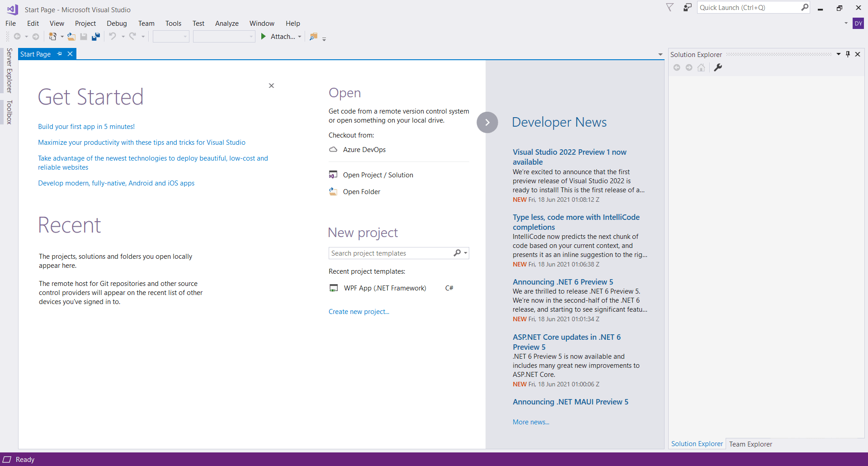Click the Open Project / Solution icon
The height and width of the screenshot is (466, 868).
point(333,175)
